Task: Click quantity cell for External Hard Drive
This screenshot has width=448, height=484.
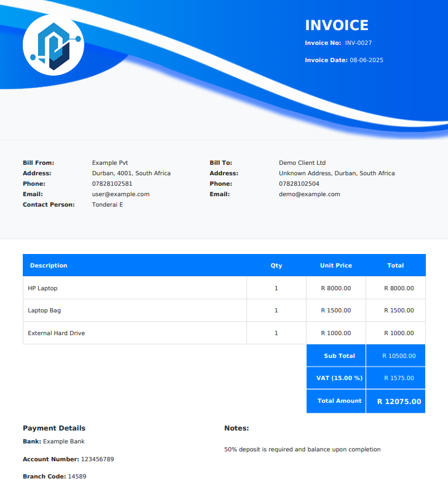Action: (276, 333)
